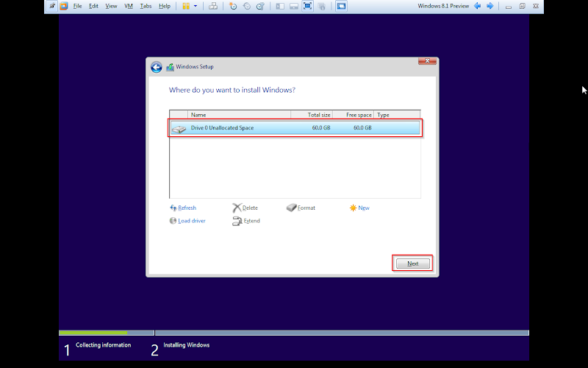
Task: Click the Send Ctrl+Alt+Del toolbar icon
Action: [x=213, y=6]
